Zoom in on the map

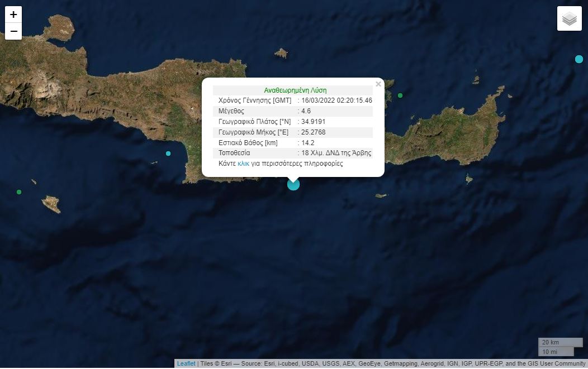13,15
